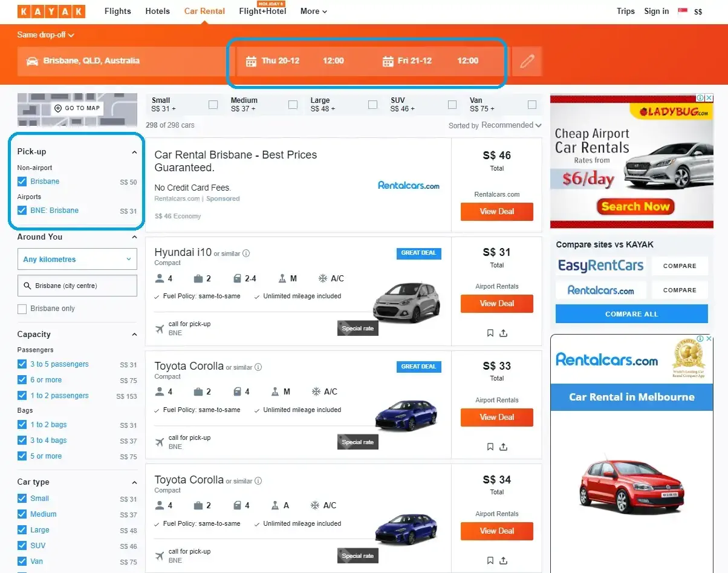Close the Ladybug ad with X icon
The image size is (728, 573).
[x=709, y=98]
